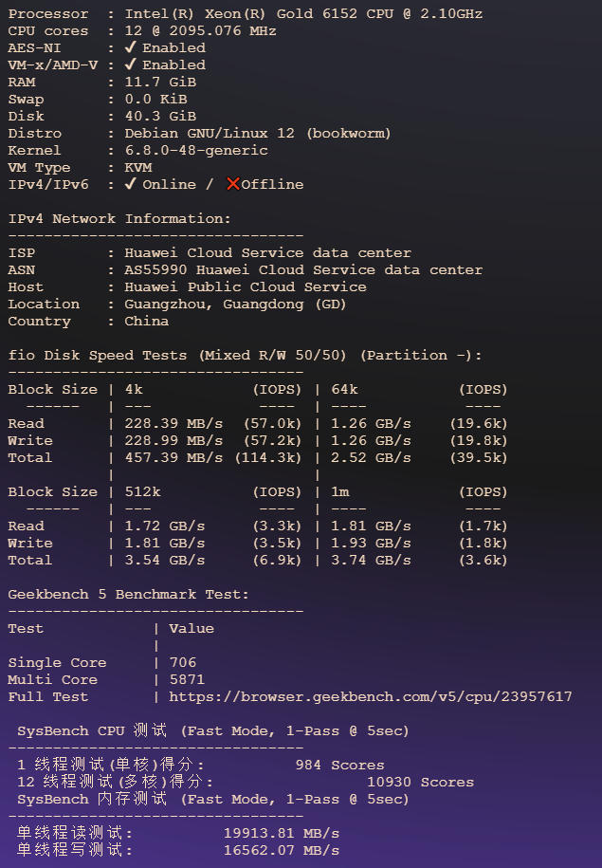Select the Debian GNU/Linux 12 distro text
The height and width of the screenshot is (868, 602).
[x=258, y=133]
